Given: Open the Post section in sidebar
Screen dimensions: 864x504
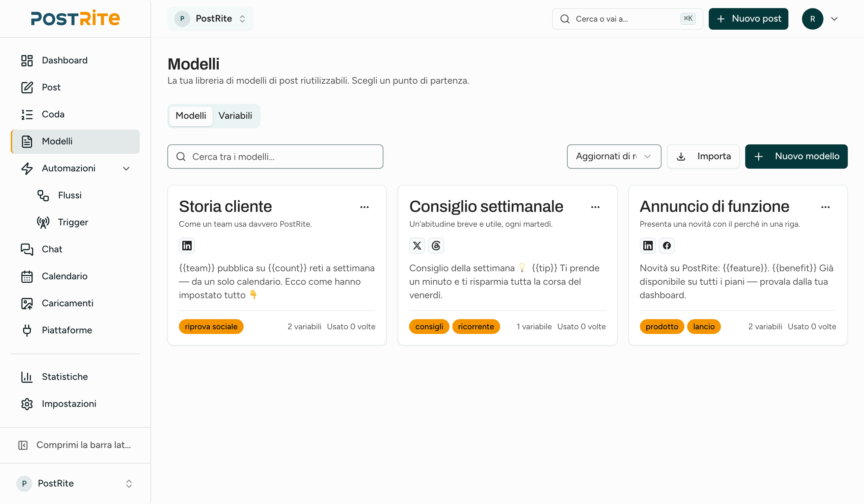Looking at the screenshot, I should pos(75,87).
